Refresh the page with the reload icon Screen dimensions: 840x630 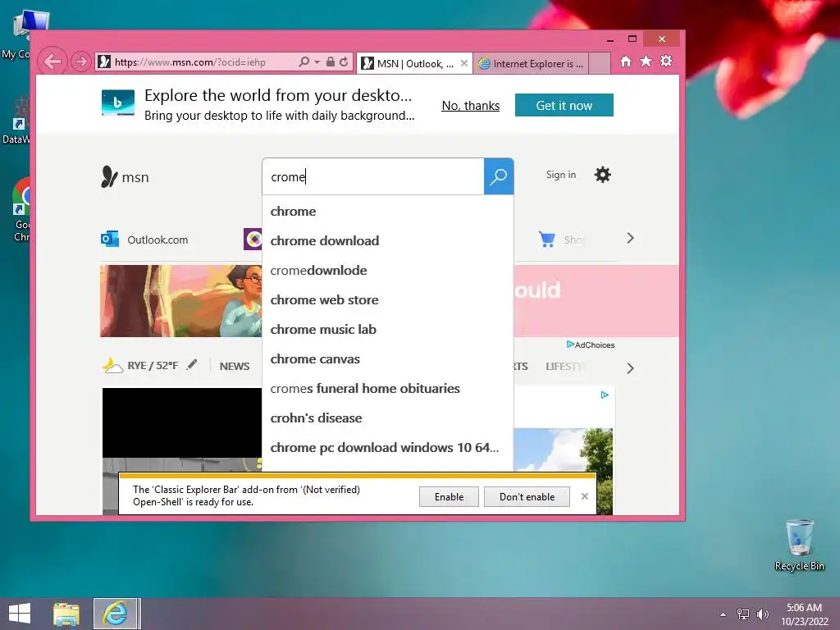344,62
